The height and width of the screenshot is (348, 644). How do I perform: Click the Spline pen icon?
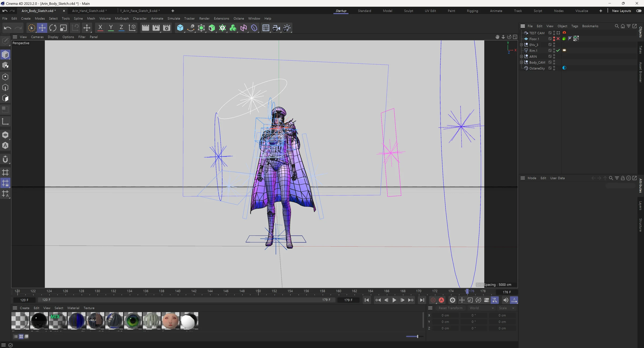coord(191,28)
